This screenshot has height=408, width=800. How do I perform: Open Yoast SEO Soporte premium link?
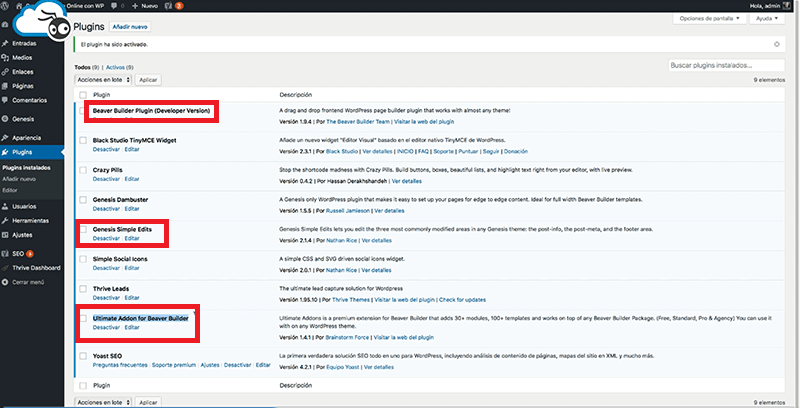(x=174, y=365)
